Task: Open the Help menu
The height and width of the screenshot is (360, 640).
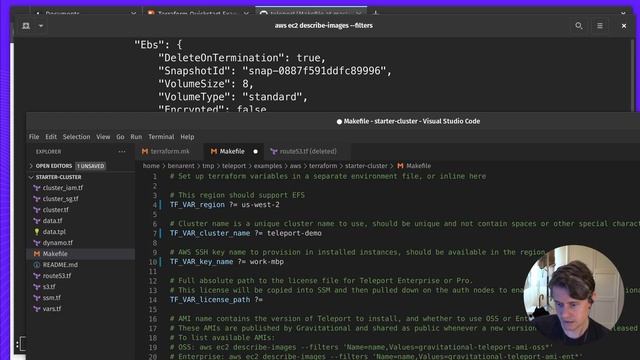Action: click(187, 137)
